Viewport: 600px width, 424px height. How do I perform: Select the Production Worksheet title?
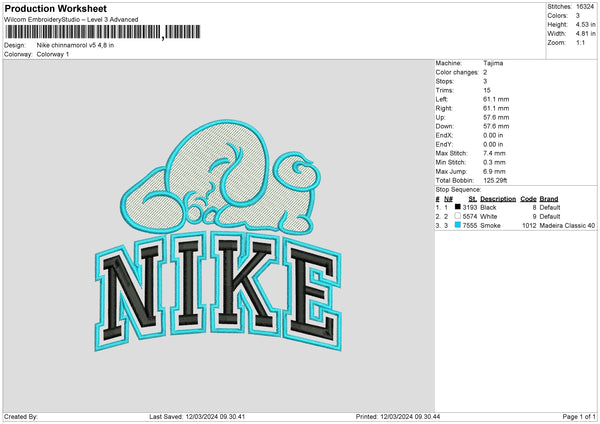pyautogui.click(x=55, y=8)
